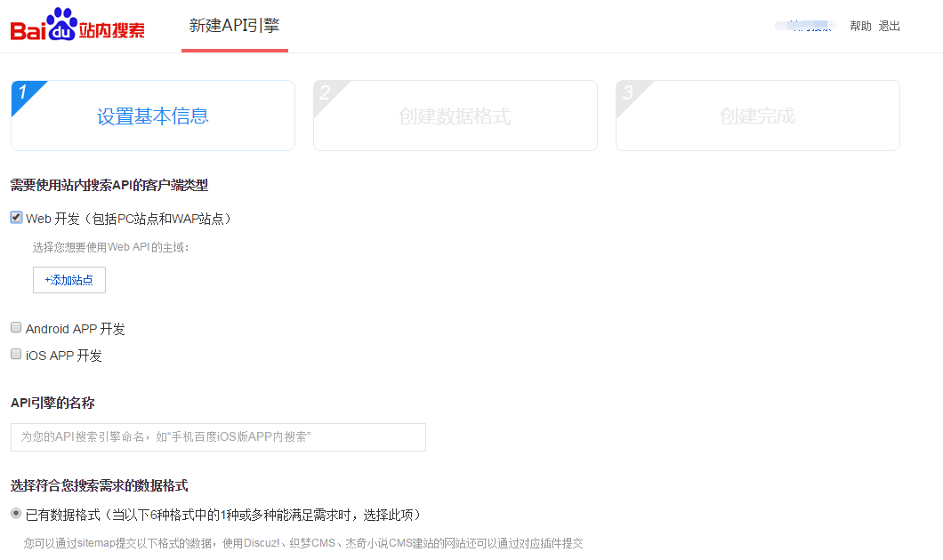Click the API引擎的名称 heading
This screenshot has height=560, width=943.
tap(52, 404)
